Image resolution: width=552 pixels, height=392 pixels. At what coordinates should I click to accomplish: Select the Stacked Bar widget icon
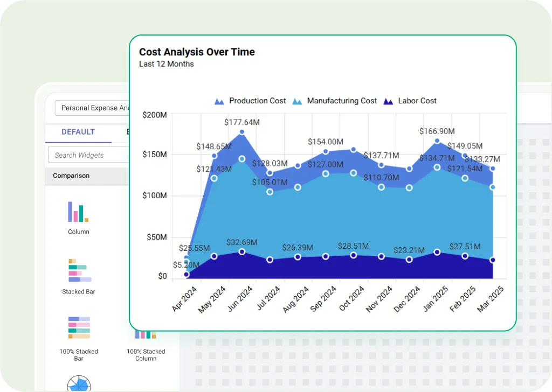pyautogui.click(x=79, y=271)
